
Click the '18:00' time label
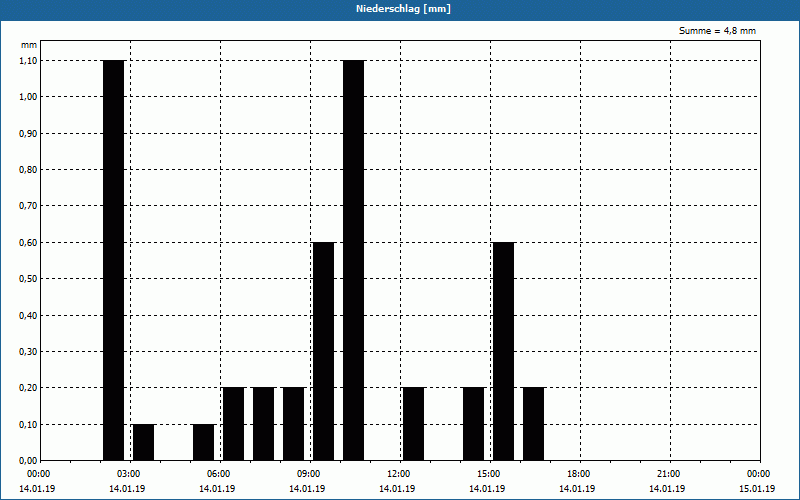click(579, 474)
